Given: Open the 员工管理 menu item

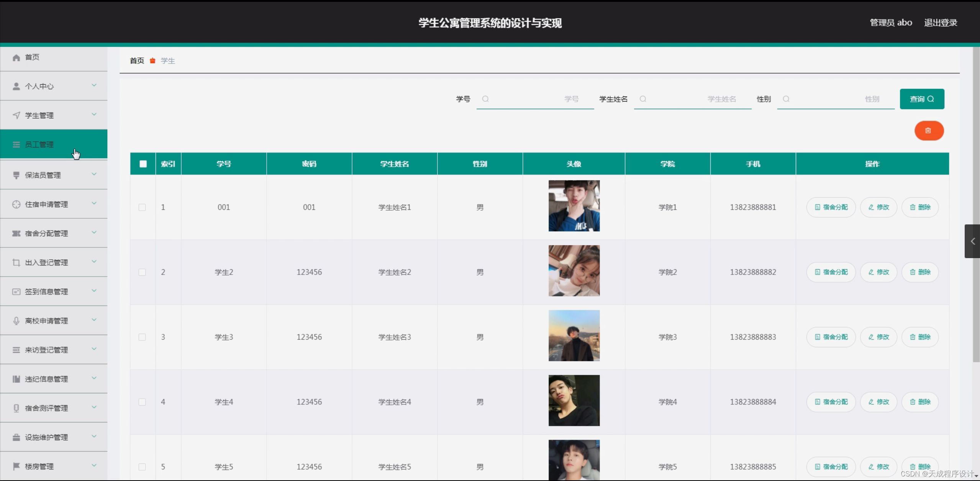Looking at the screenshot, I should (x=39, y=144).
